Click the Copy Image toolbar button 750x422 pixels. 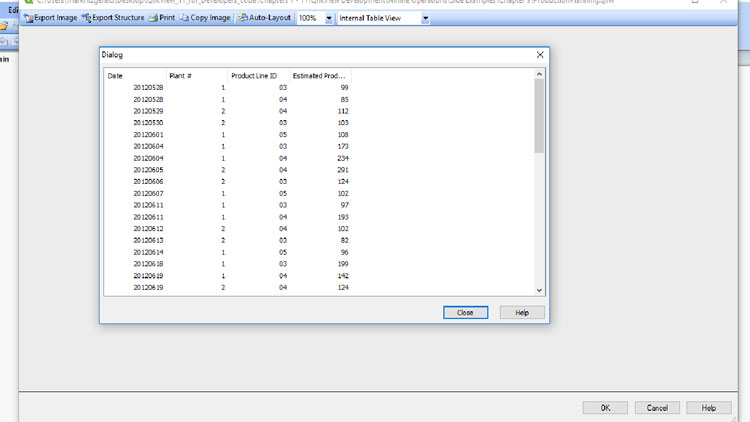(205, 18)
